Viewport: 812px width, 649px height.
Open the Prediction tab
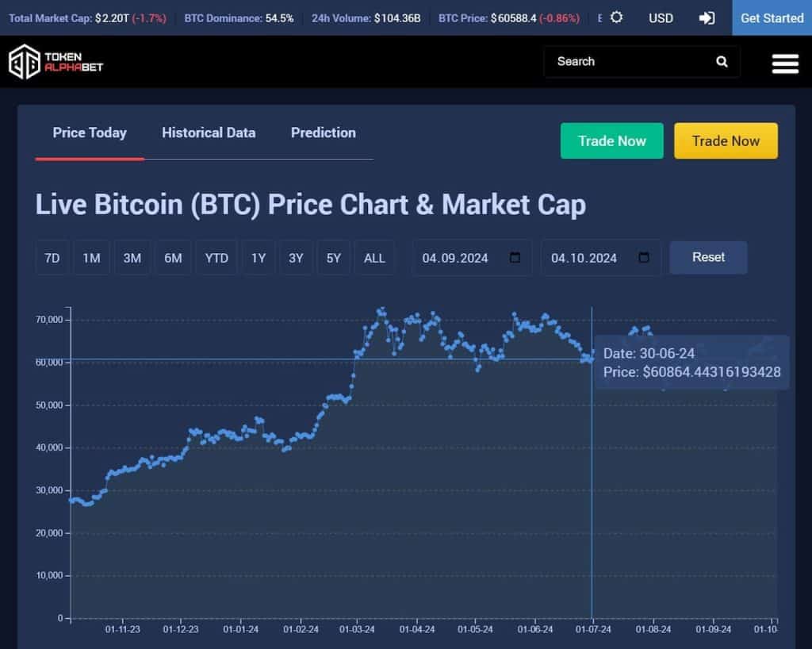(323, 132)
